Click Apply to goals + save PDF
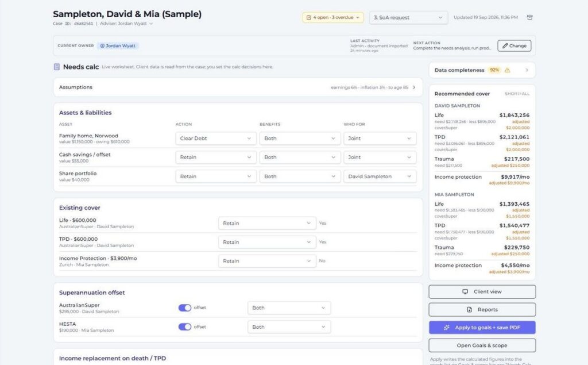Image resolution: width=588 pixels, height=365 pixels. [482, 328]
